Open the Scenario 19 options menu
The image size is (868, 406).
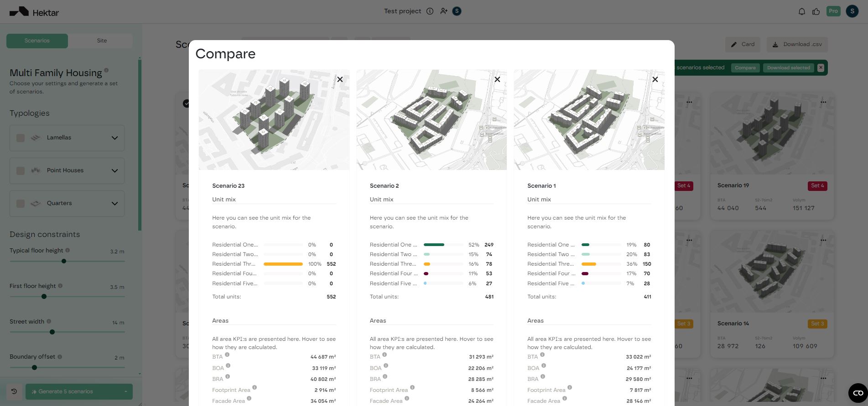pyautogui.click(x=823, y=102)
